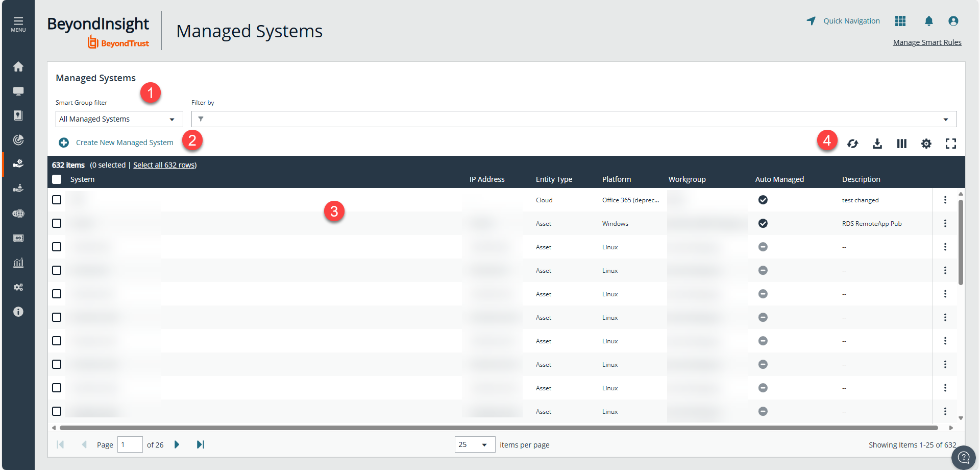Open the monitor icon in the sidebar
The height and width of the screenshot is (470, 980).
point(18,91)
